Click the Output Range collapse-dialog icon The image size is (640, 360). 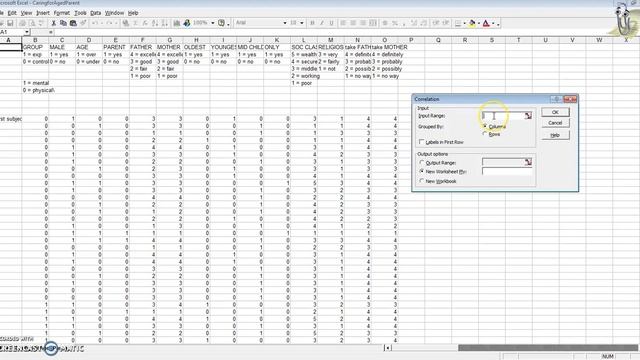point(528,162)
